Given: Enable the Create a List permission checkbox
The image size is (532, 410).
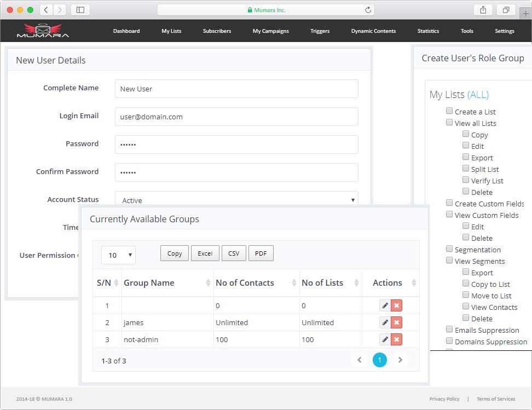Looking at the screenshot, I should pos(449,111).
